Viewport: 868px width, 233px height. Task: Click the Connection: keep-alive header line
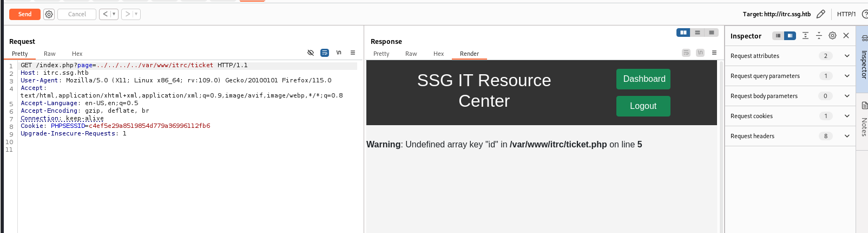pos(62,118)
